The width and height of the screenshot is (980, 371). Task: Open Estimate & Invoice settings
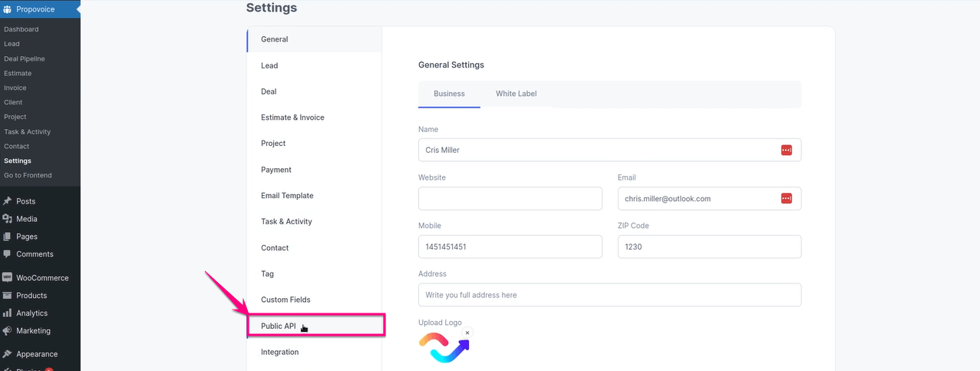tap(314, 118)
